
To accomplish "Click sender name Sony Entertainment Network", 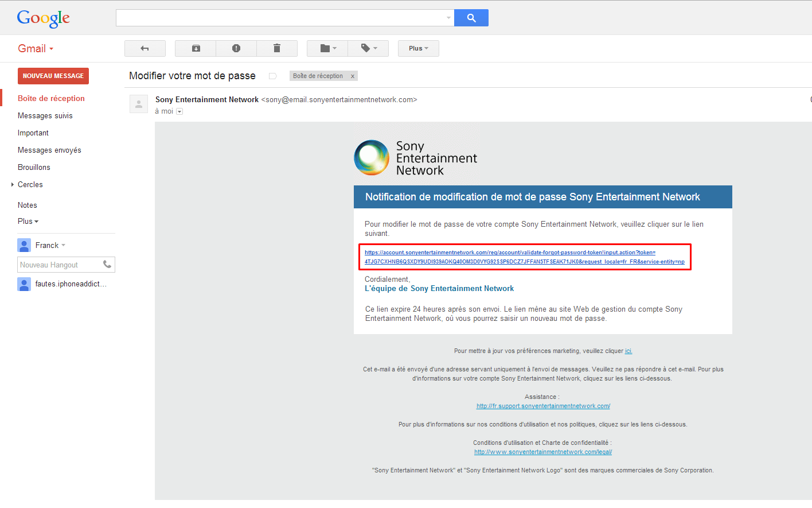I will [x=207, y=99].
